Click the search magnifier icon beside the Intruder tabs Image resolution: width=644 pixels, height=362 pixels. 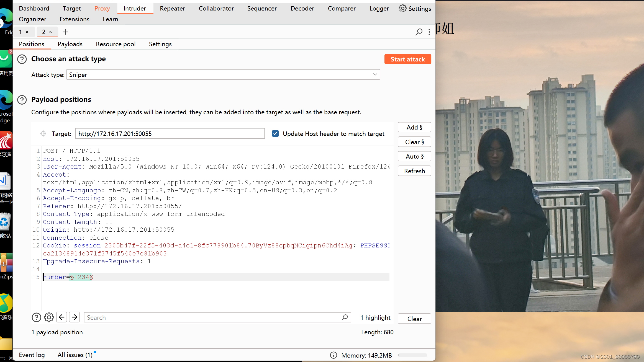(419, 32)
